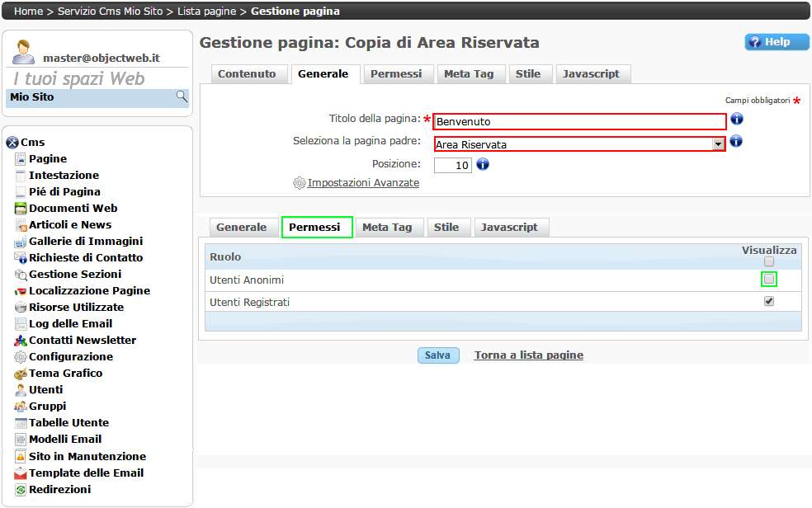The width and height of the screenshot is (812, 508).
Task: Open the upper Meta Tag tab
Action: pos(468,74)
